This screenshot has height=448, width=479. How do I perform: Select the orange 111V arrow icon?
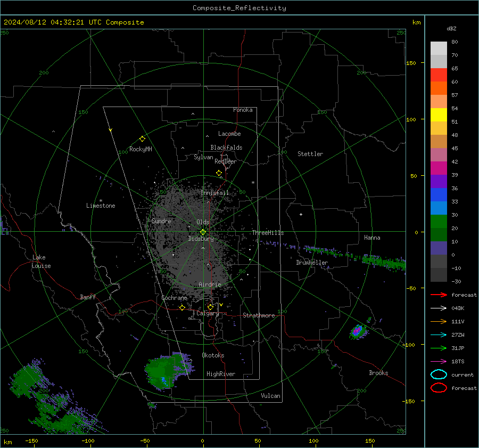pos(439,321)
